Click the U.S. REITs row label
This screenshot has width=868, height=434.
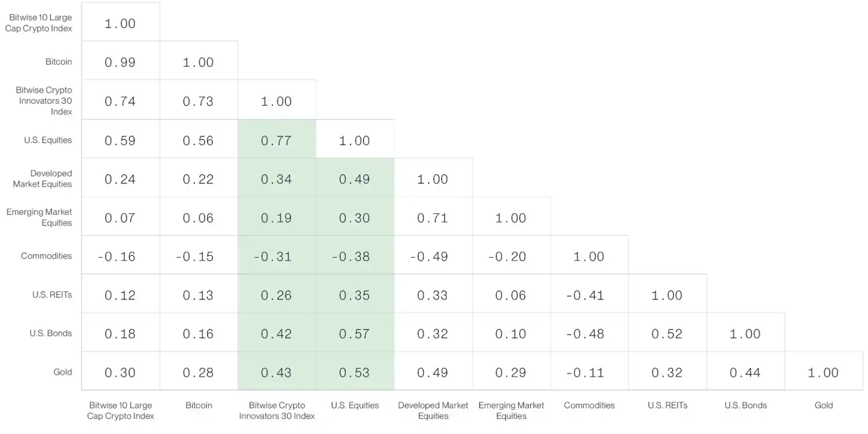(x=52, y=295)
